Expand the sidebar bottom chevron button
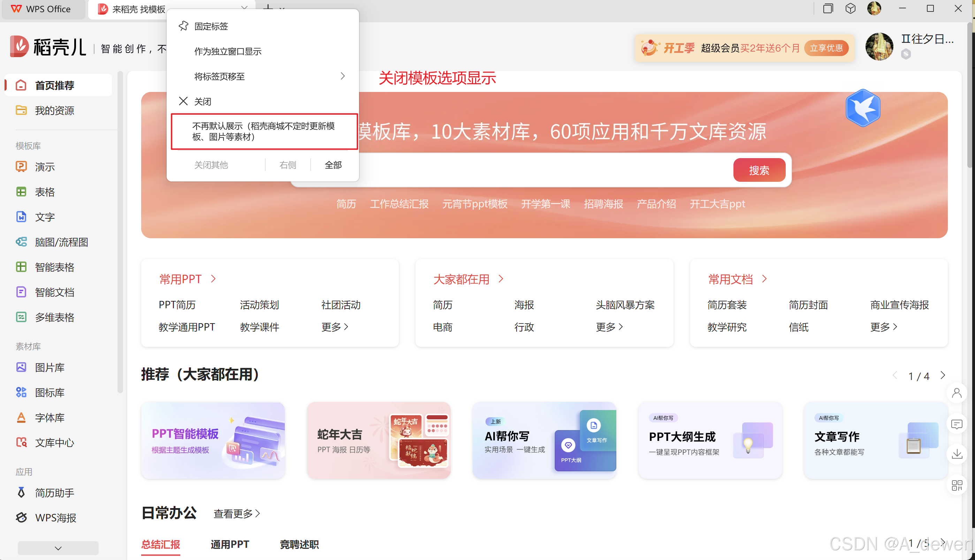Image resolution: width=975 pixels, height=560 pixels. (58, 548)
